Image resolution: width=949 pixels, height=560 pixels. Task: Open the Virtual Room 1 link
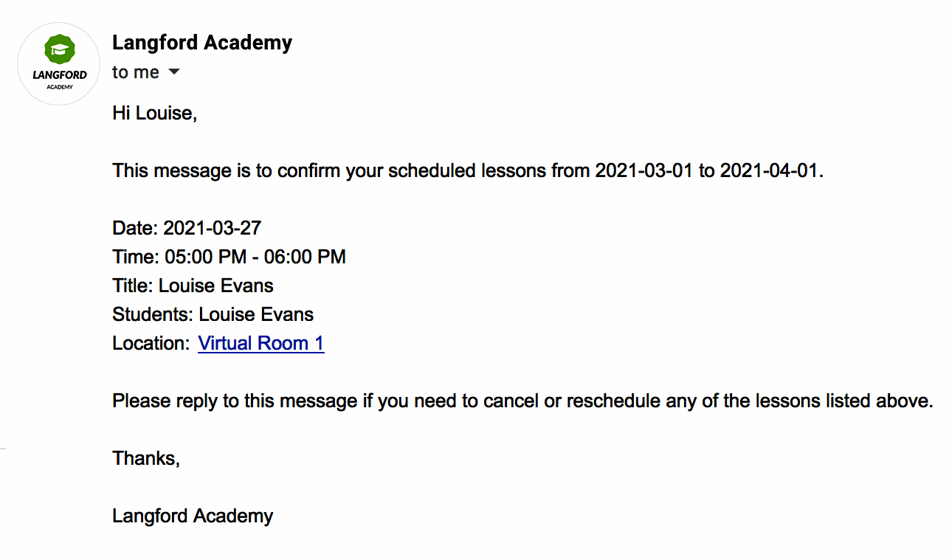click(261, 343)
